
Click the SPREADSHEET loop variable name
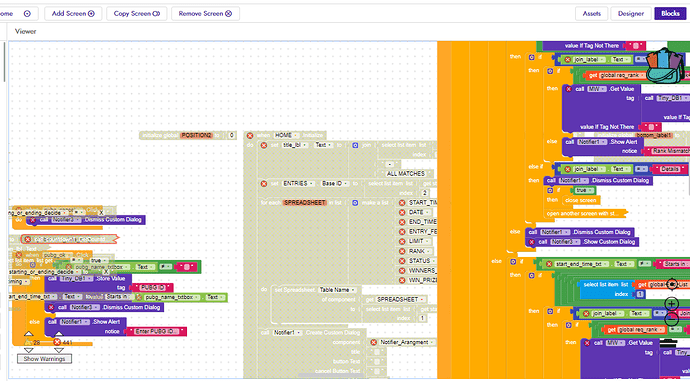(305, 203)
